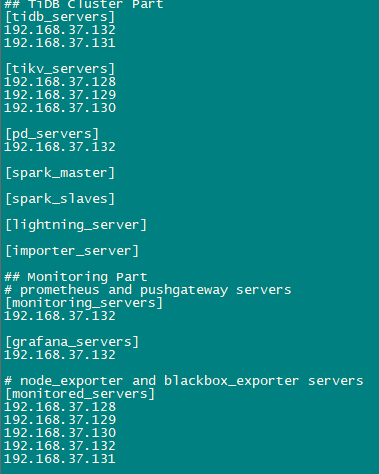Click the [spark_slaves] section header

60,199
